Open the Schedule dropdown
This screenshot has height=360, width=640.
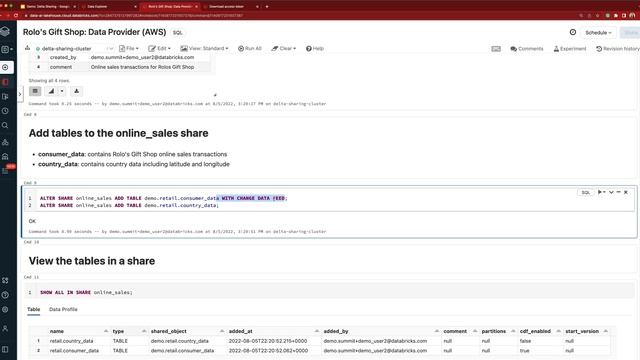point(598,33)
